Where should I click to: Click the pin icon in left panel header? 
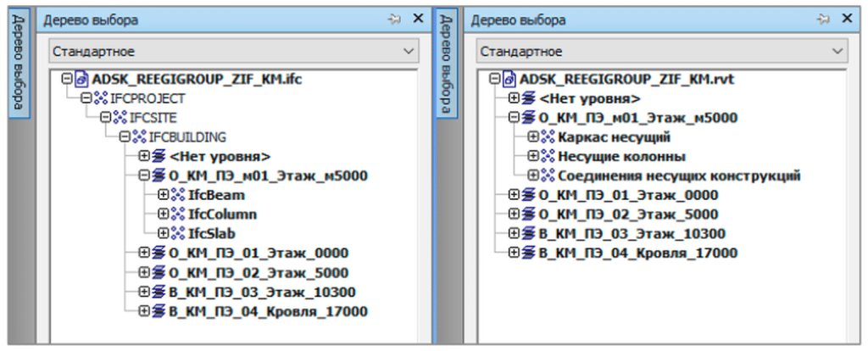point(394,19)
